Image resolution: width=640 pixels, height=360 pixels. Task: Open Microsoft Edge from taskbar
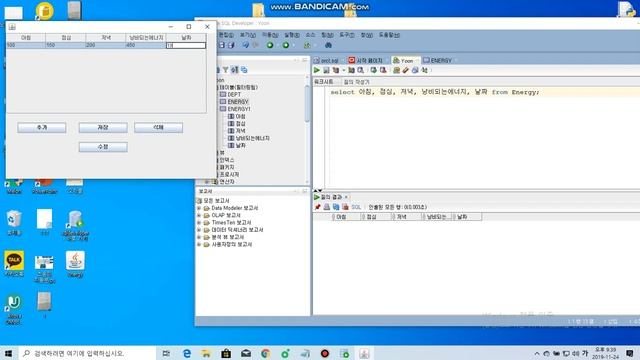(187, 353)
